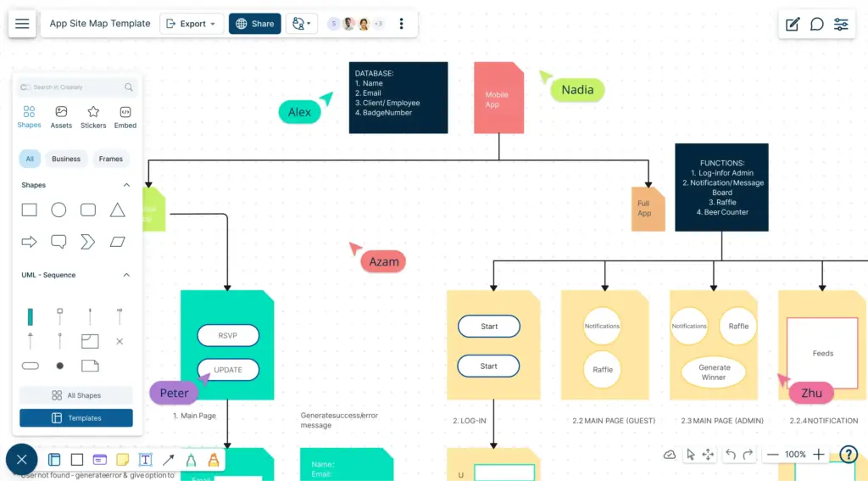This screenshot has width=868, height=481.
Task: Select the chevron shape
Action: click(x=88, y=242)
